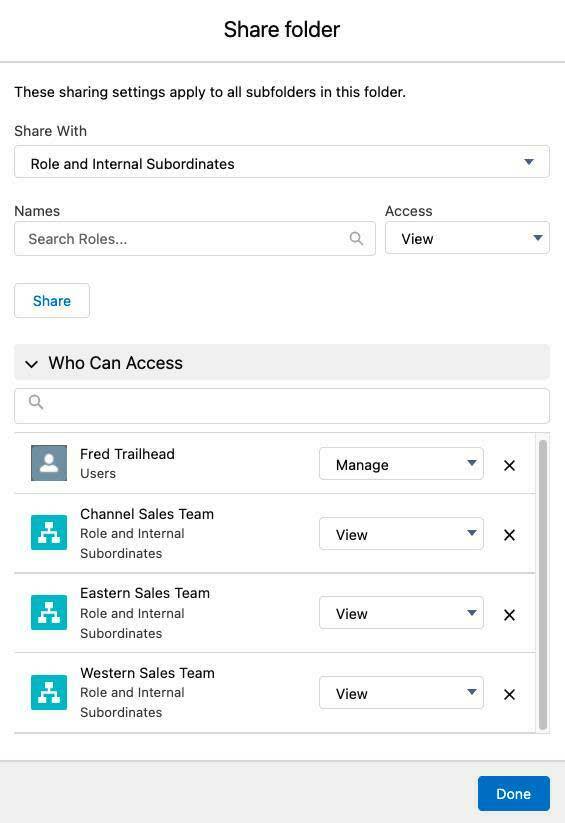Click the search icon under Who Can Access
Screen dimensions: 565x823
(36, 402)
